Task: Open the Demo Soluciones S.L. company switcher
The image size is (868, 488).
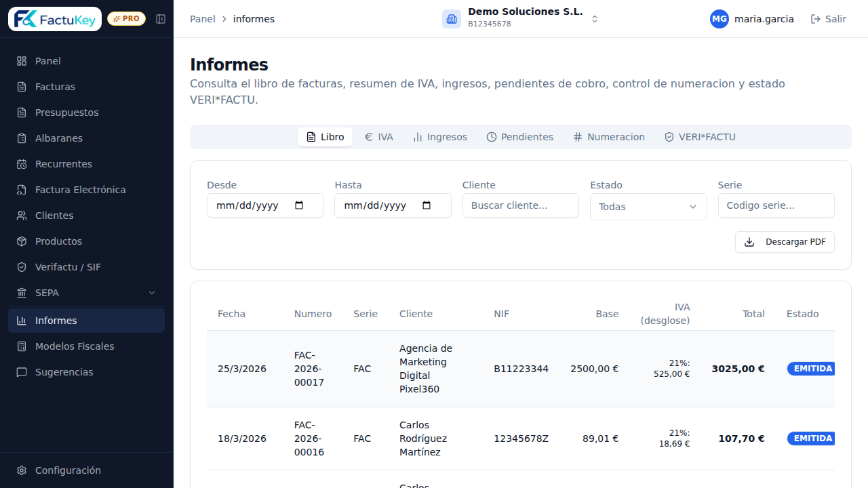Action: (x=521, y=19)
